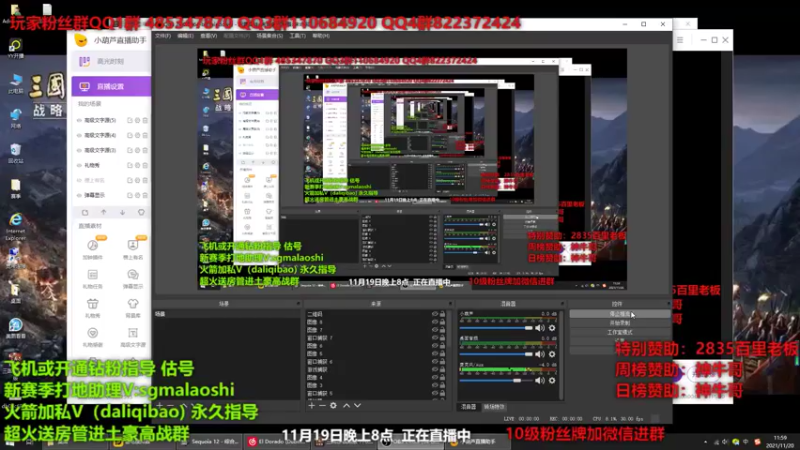Screen dimensions: 800x450
Task: Open Internet Explorer desktop icon
Action: tap(16, 225)
